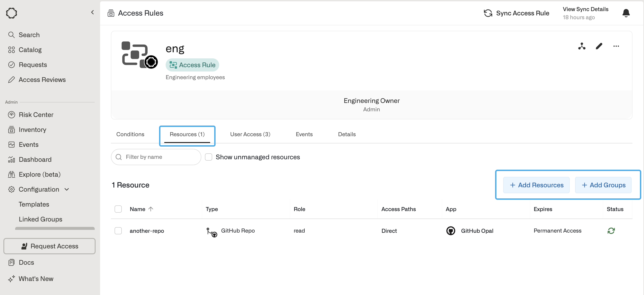Sort by the Name column arrow
This screenshot has width=644, height=295.
click(150, 209)
